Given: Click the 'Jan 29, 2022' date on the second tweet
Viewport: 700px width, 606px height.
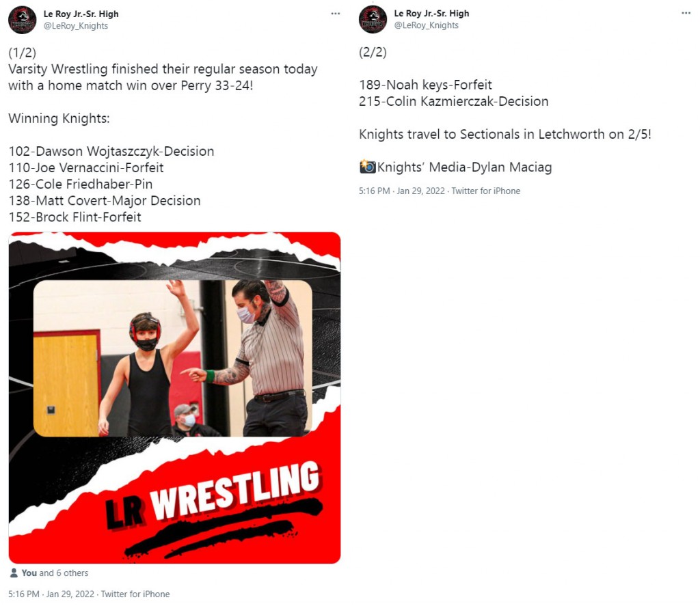Looking at the screenshot, I should click(x=420, y=191).
